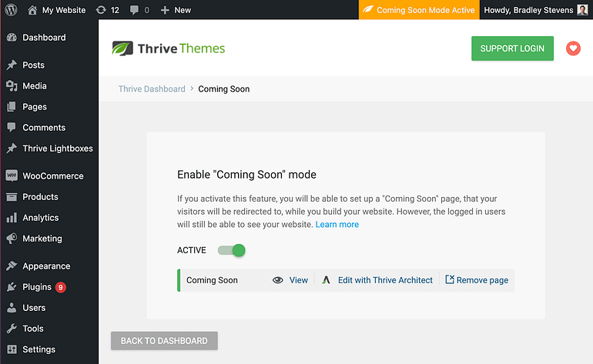The image size is (593, 364).
Task: Follow the Thrive Dashboard breadcrumb link
Action: point(152,88)
